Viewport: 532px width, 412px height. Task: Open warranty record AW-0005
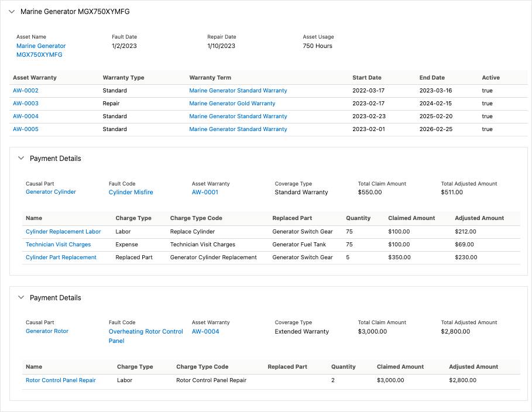(25, 129)
